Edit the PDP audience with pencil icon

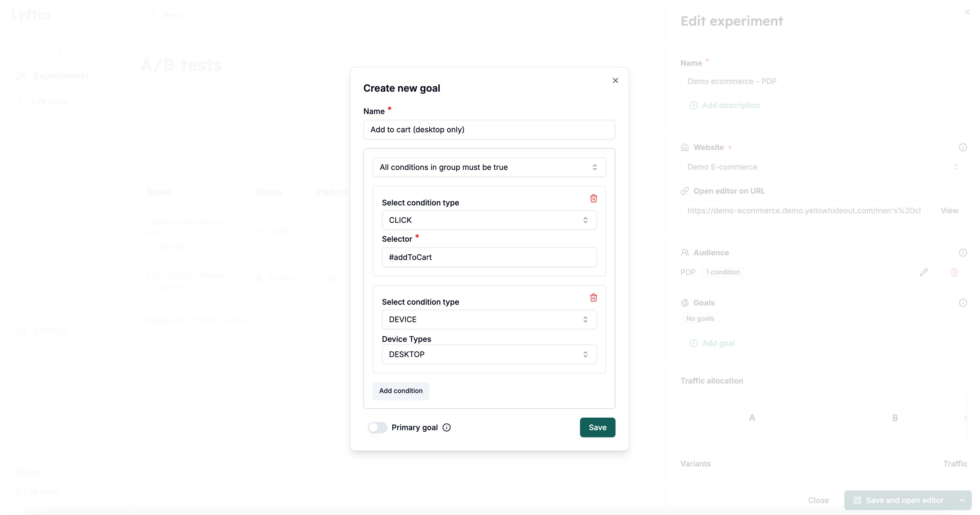pos(923,272)
